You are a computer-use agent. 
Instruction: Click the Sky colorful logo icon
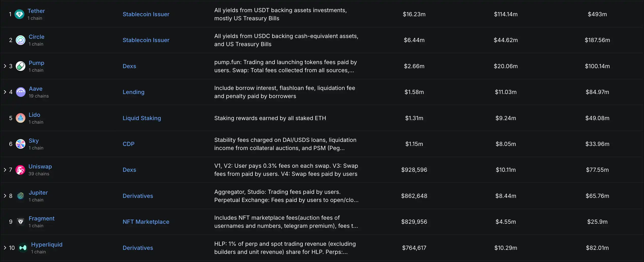[21, 144]
